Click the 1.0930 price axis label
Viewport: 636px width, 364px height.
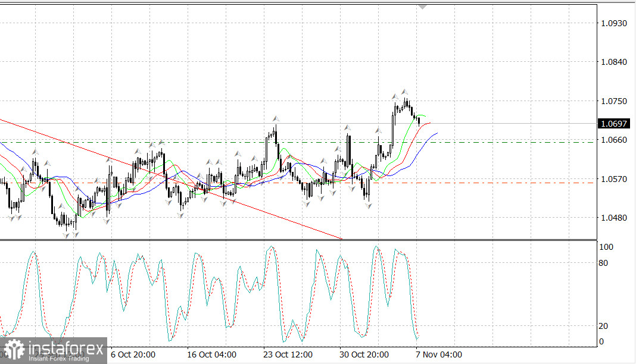(614, 23)
